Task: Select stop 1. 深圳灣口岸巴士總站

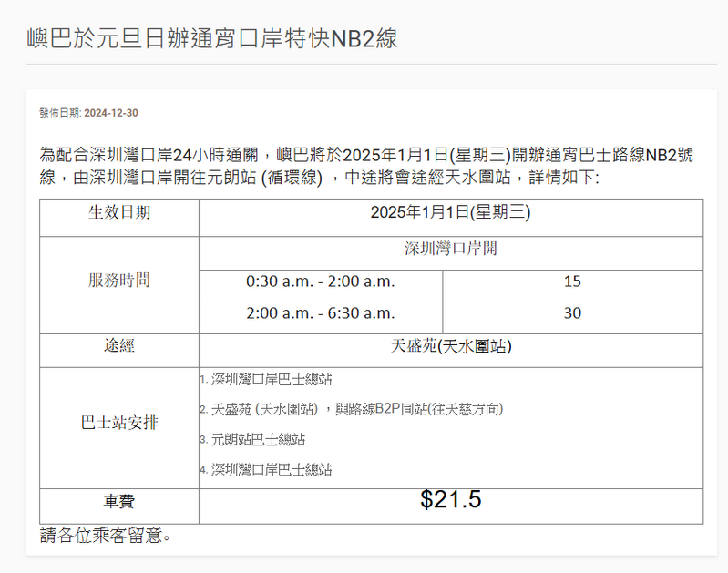Action: (266, 379)
